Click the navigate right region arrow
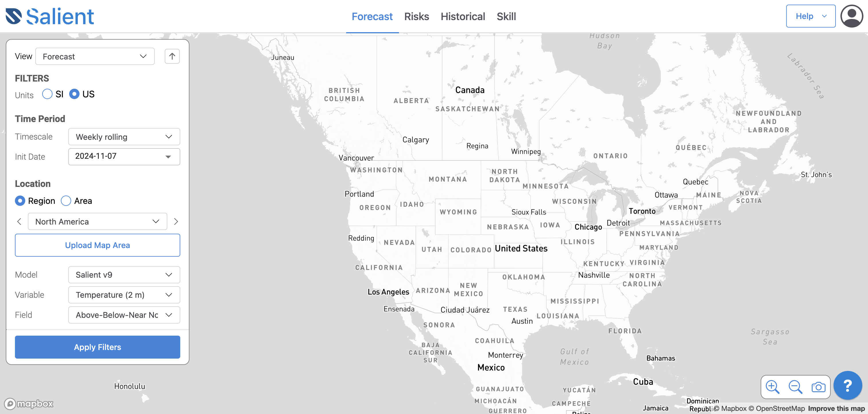This screenshot has width=868, height=414. [176, 221]
